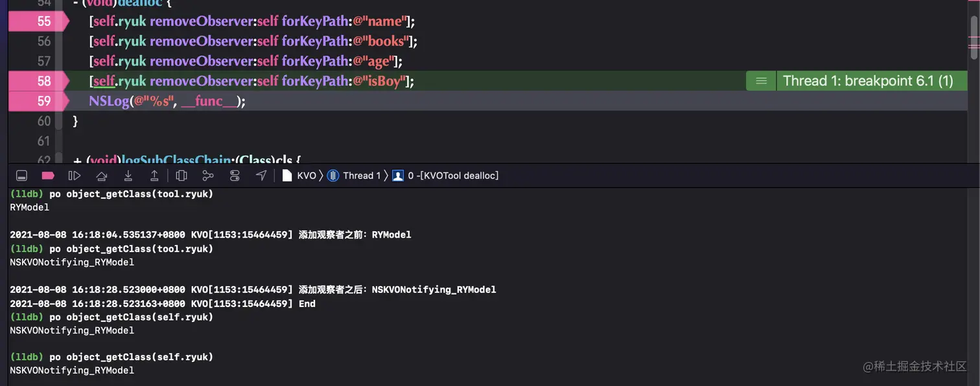This screenshot has height=386, width=980.
Task: Click the @"books" string on line 56
Action: pos(380,41)
